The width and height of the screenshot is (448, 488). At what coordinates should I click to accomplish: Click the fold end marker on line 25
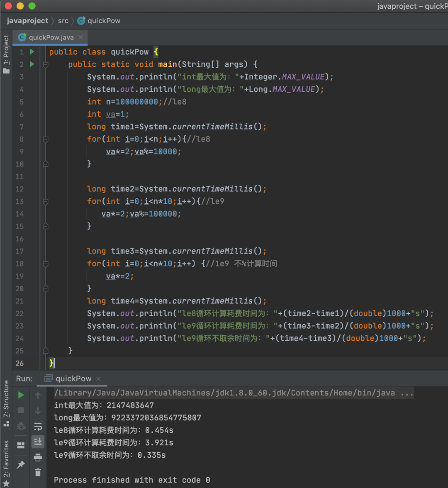pyautogui.click(x=46, y=350)
